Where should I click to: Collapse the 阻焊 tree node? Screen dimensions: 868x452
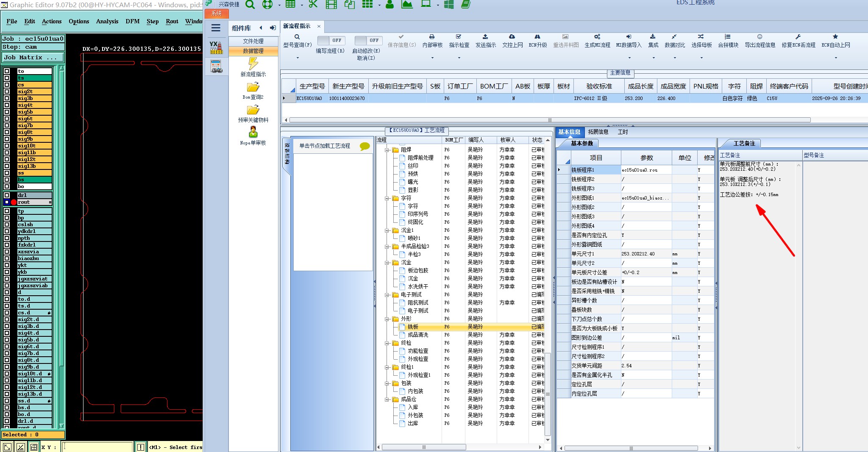(x=387, y=150)
